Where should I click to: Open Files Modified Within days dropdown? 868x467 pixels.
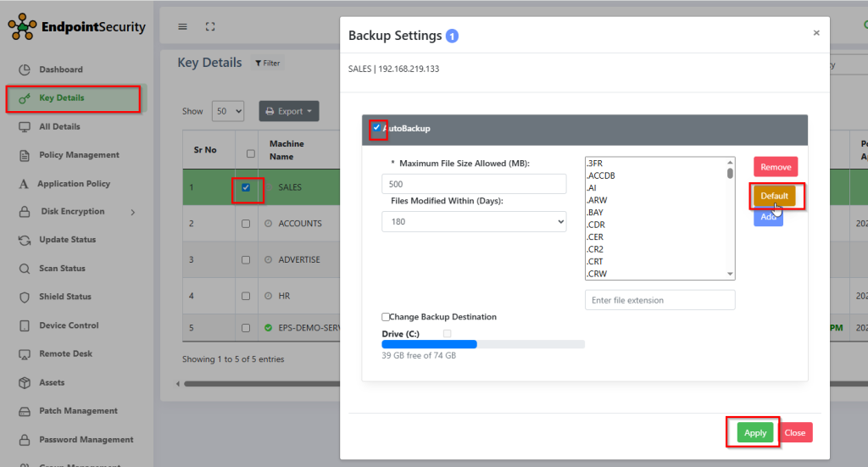click(x=473, y=221)
